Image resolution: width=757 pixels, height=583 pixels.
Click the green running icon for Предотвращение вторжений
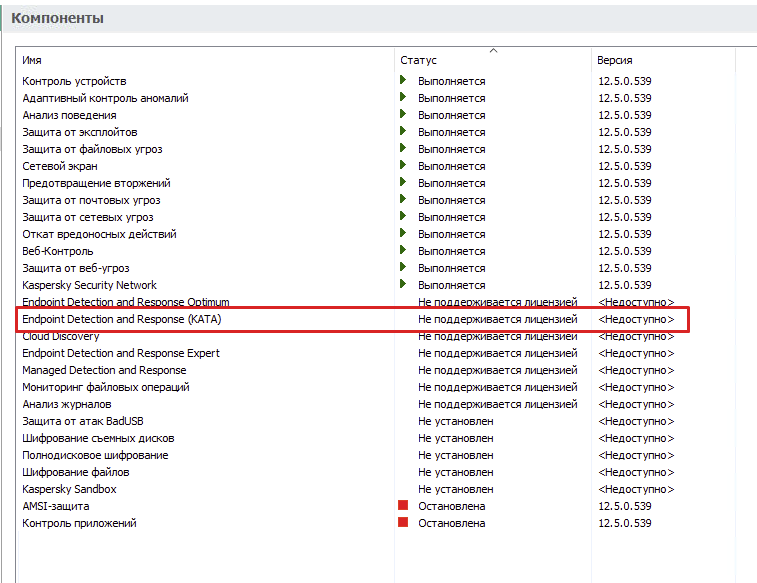pyautogui.click(x=403, y=182)
